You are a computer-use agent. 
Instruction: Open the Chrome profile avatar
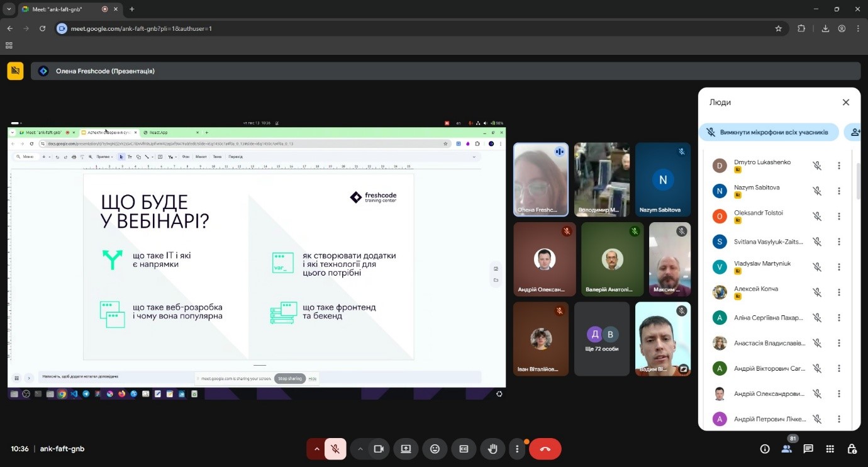tap(842, 28)
